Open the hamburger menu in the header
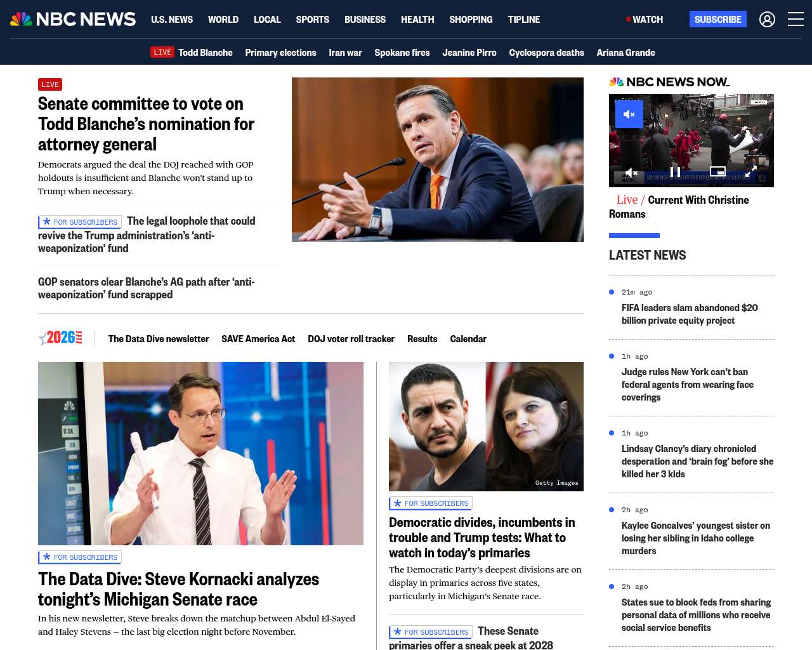Image resolution: width=812 pixels, height=650 pixels. pos(796,20)
